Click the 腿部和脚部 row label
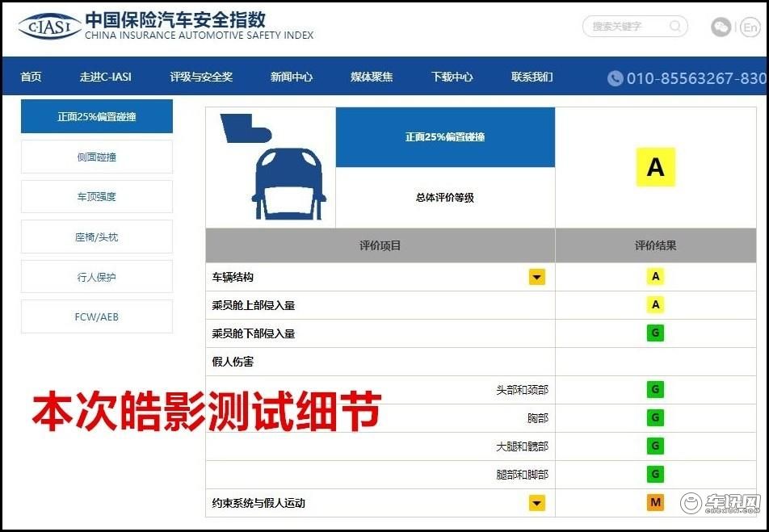 [523, 475]
